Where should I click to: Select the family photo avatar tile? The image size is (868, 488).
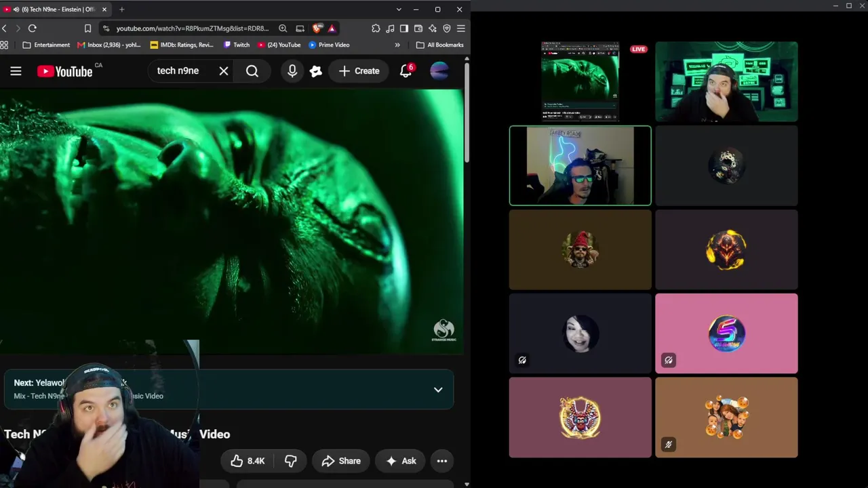pyautogui.click(x=726, y=418)
